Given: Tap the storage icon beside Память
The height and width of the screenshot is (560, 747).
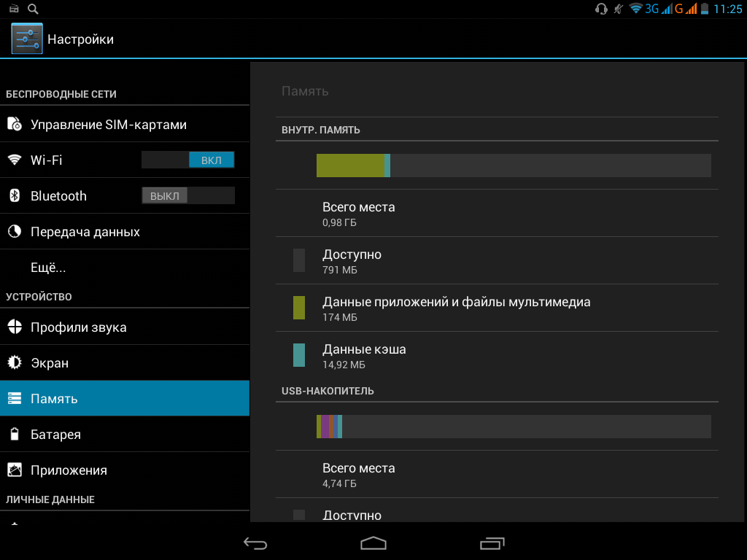Looking at the screenshot, I should pyautogui.click(x=15, y=398).
